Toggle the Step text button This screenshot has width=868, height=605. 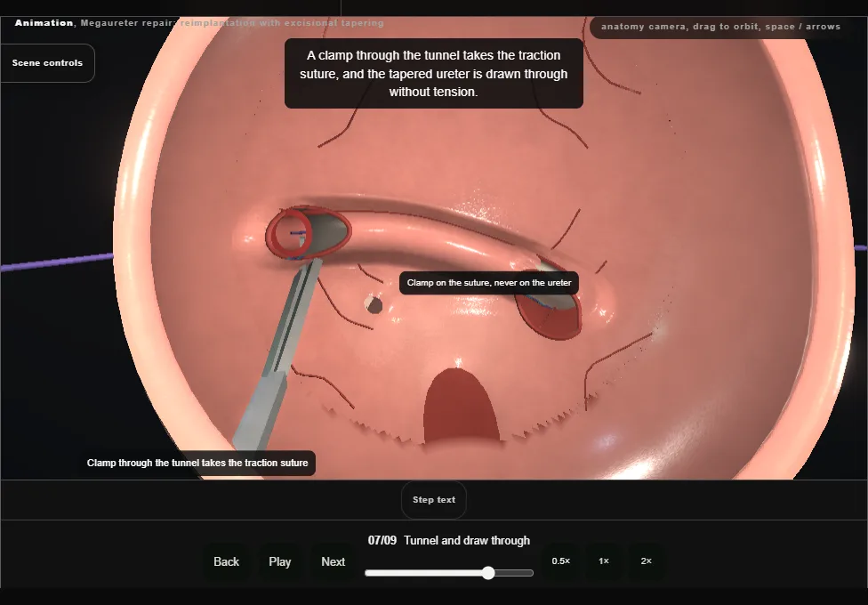434,500
